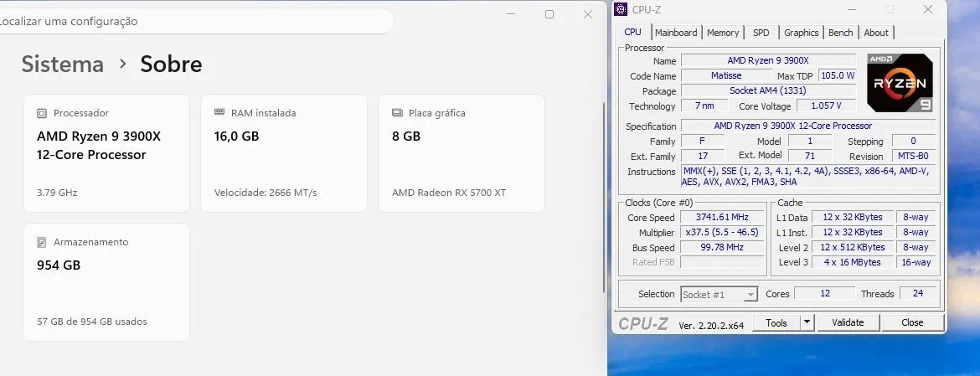Open the Tools dropdown arrow menu

[807, 323]
